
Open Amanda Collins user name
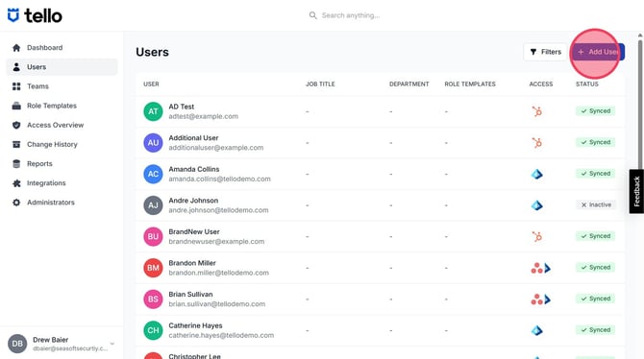[x=194, y=169]
